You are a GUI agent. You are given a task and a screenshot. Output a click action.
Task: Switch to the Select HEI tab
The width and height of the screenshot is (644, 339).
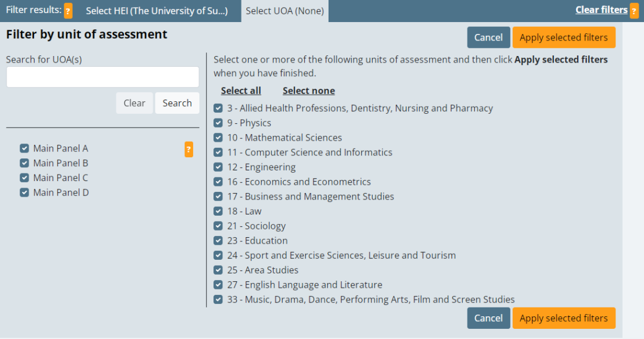pyautogui.click(x=157, y=11)
